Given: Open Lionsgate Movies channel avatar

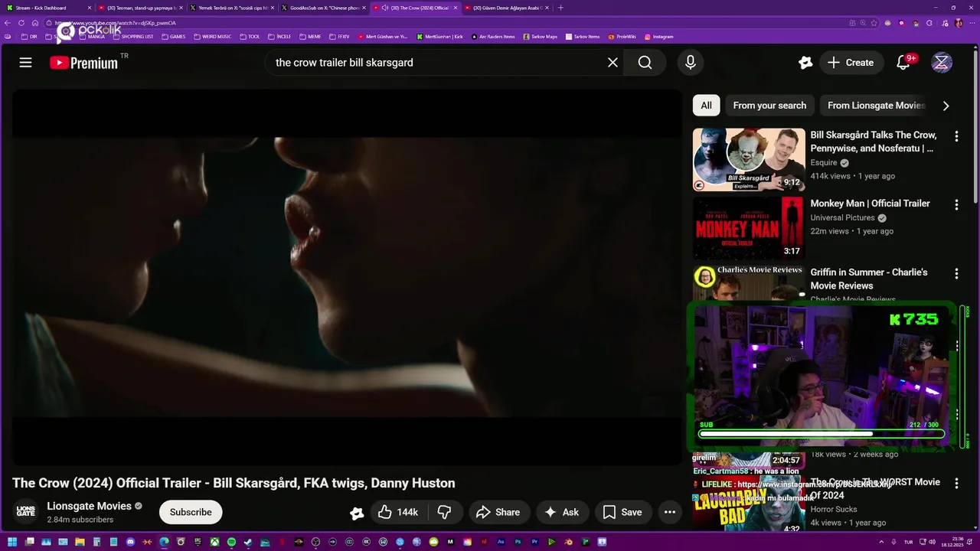Looking at the screenshot, I should point(26,512).
